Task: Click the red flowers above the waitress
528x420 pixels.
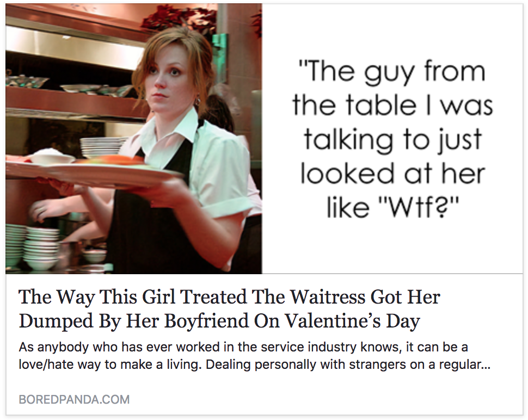Action: point(179,18)
